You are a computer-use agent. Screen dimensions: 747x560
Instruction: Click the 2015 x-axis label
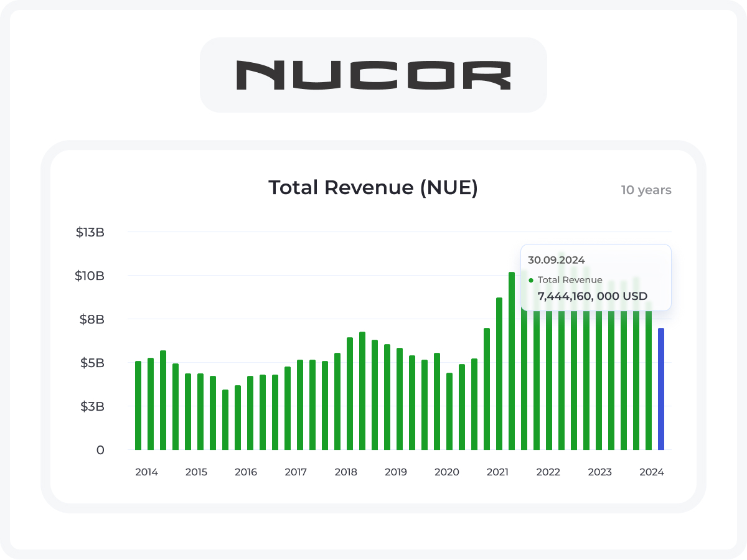click(196, 472)
